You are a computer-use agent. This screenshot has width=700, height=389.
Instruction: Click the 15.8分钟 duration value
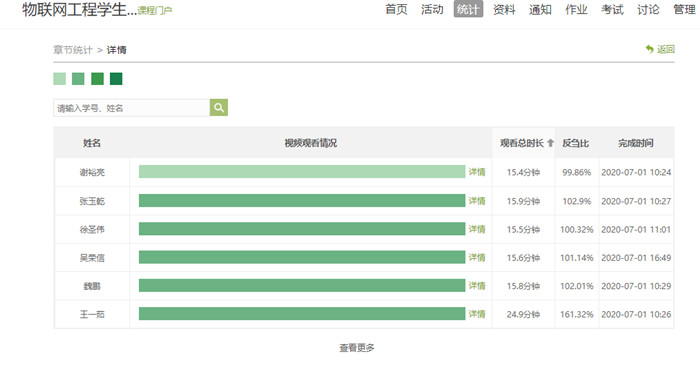(x=523, y=286)
